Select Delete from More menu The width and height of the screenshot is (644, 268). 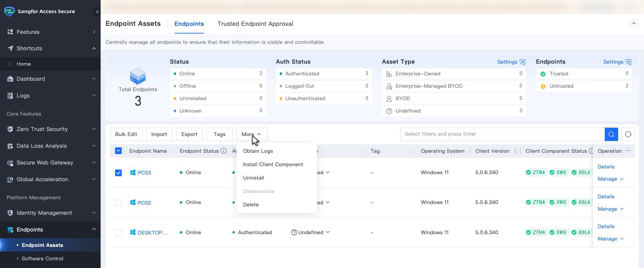click(277, 205)
